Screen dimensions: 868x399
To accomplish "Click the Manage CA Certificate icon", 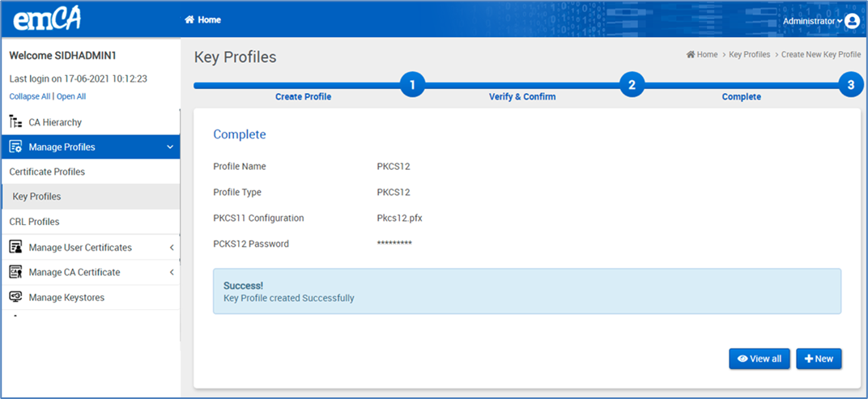I will click(15, 273).
